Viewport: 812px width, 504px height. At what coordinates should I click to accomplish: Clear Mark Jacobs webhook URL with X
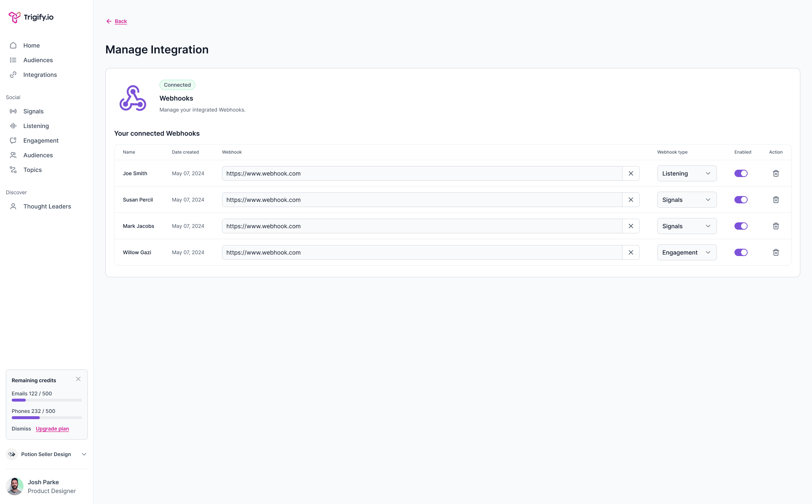pos(631,226)
